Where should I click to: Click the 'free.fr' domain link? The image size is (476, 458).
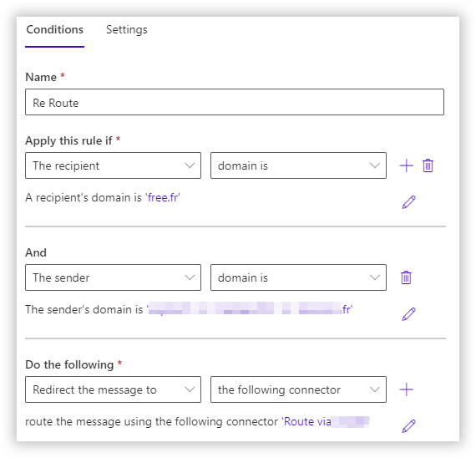[163, 197]
